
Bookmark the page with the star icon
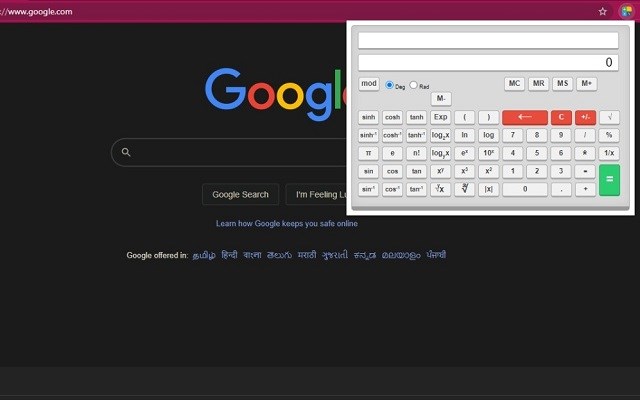coord(602,11)
